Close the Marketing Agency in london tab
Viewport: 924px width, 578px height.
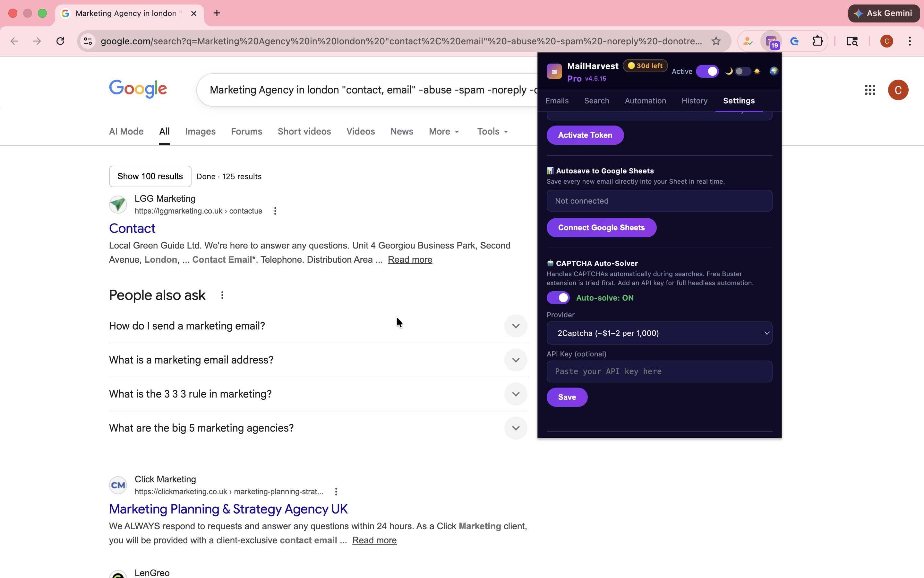pyautogui.click(x=193, y=13)
